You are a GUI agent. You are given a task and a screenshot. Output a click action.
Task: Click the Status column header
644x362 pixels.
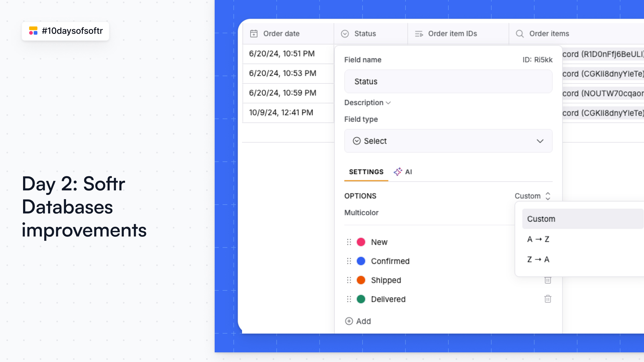[x=371, y=34]
